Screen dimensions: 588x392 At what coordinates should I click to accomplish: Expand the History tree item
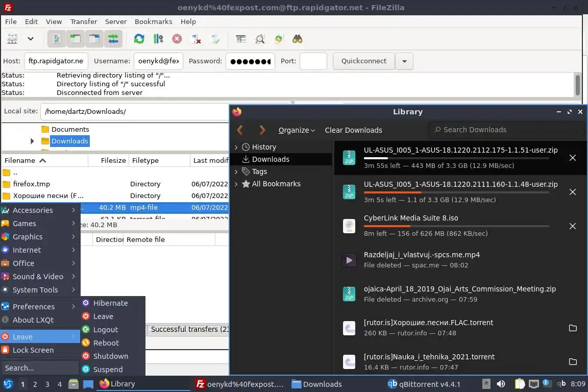pos(236,147)
